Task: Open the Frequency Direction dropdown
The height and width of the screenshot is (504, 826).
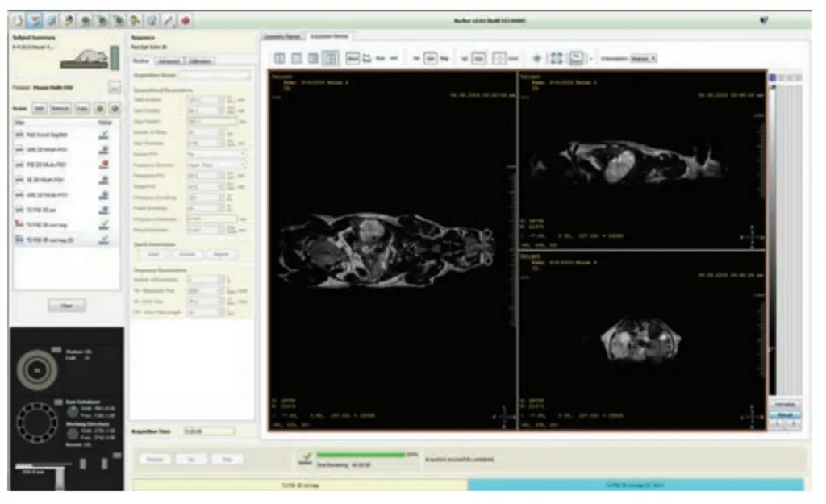Action: [x=216, y=165]
